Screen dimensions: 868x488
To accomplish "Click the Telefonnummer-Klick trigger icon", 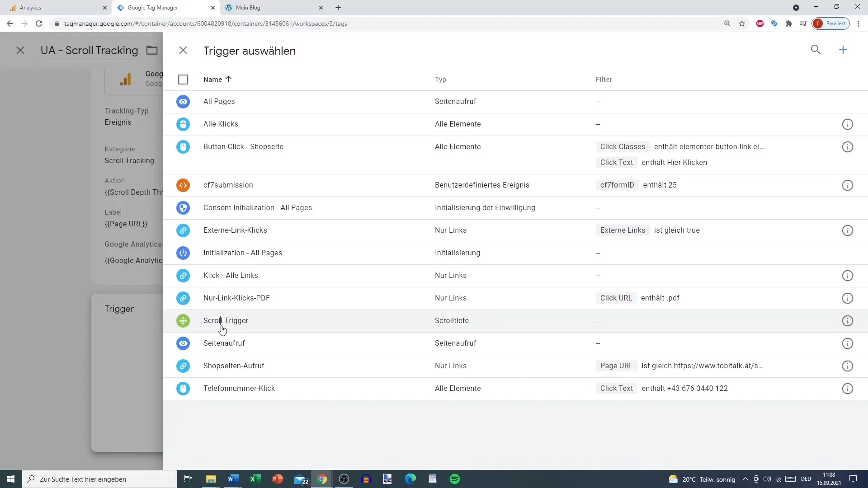I will click(183, 389).
